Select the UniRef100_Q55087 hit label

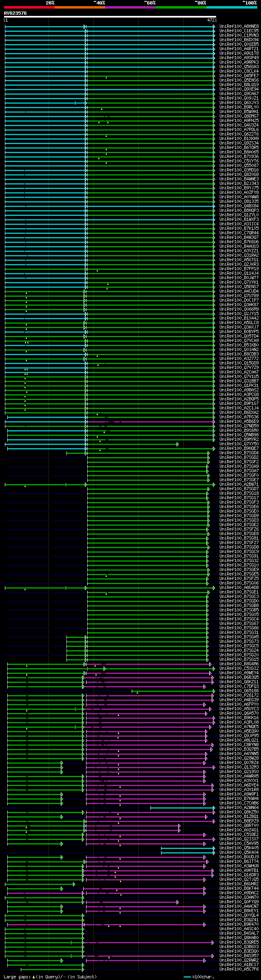pos(239,165)
